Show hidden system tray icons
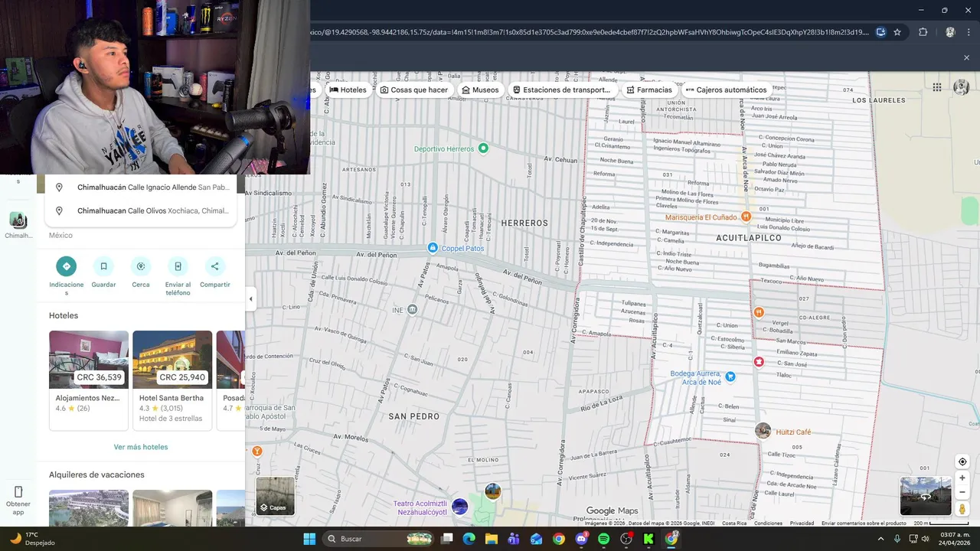This screenshot has height=551, width=980. click(880, 539)
